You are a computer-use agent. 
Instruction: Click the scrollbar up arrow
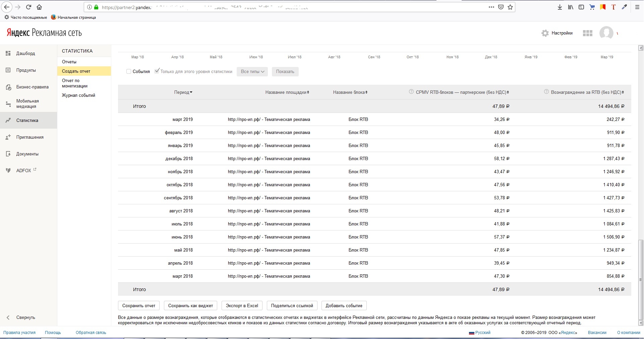click(641, 48)
